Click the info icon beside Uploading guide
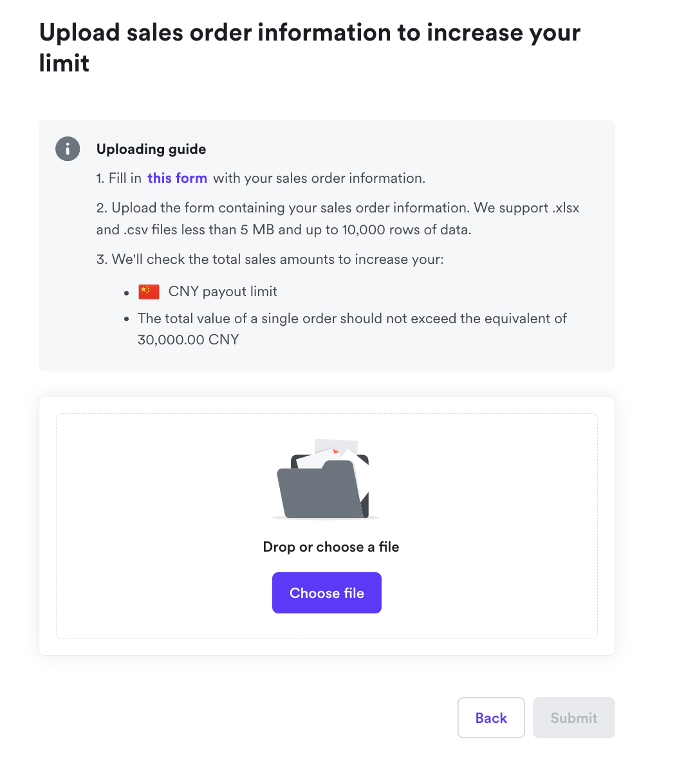Viewport: 695px width, 784px height. click(x=68, y=149)
